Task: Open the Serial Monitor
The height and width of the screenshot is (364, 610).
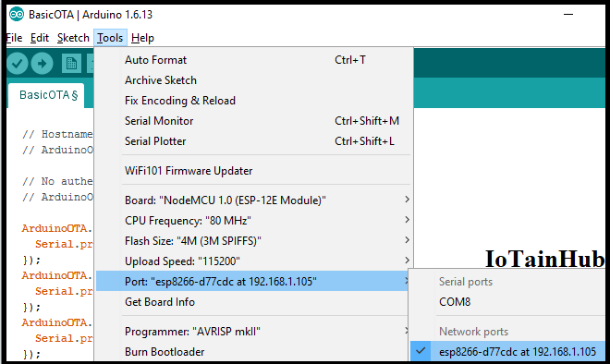Action: 253,120
